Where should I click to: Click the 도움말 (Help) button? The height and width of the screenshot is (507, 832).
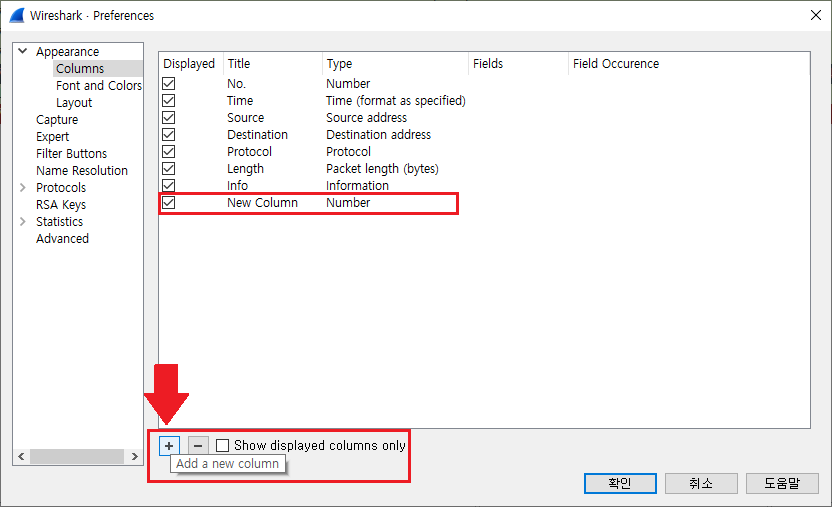click(x=782, y=483)
